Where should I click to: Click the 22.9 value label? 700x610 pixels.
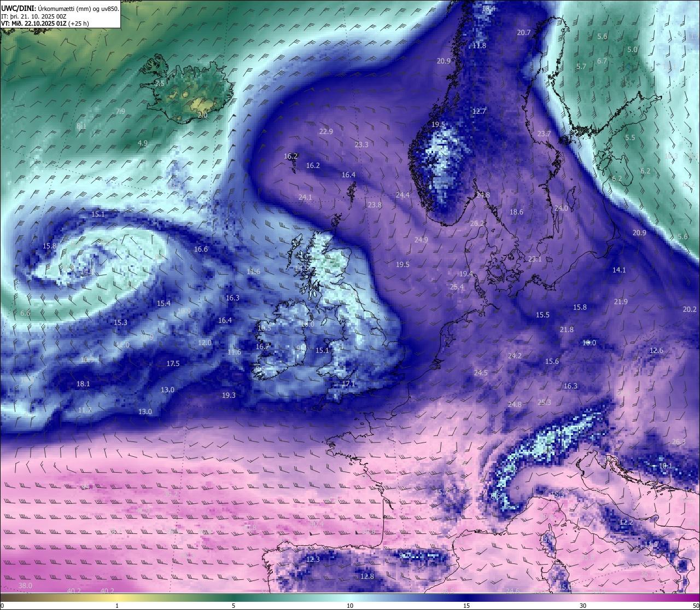tap(326, 132)
